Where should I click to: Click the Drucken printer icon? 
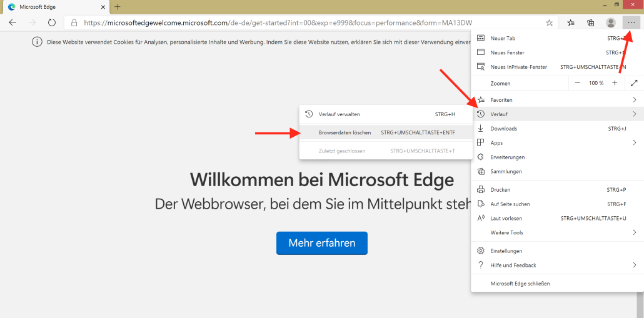click(481, 189)
